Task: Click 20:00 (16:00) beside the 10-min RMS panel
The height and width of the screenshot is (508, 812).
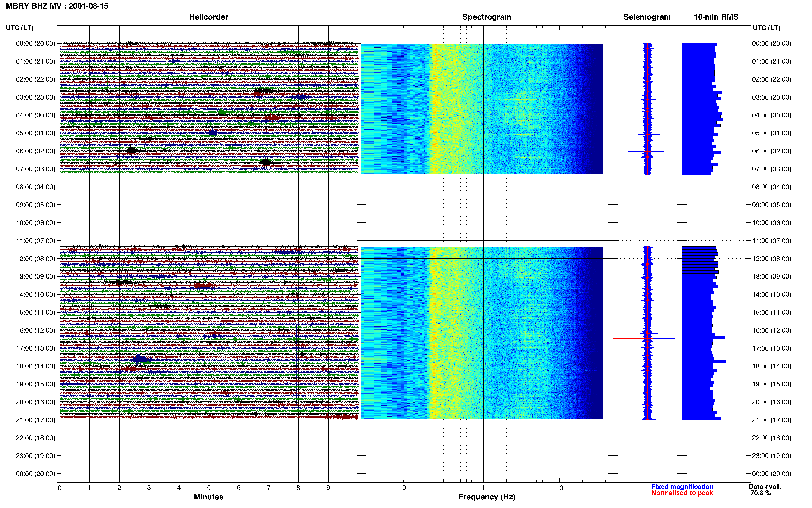Action: pyautogui.click(x=772, y=402)
